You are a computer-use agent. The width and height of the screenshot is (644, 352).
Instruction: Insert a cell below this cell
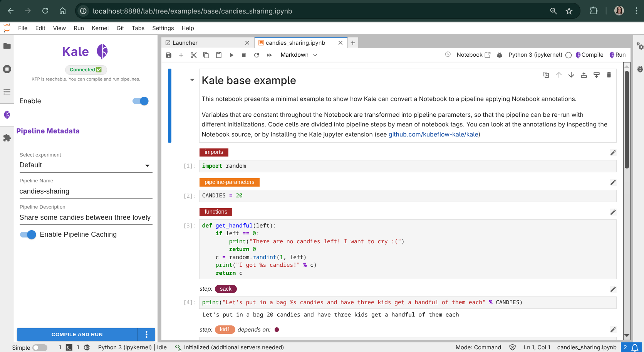[597, 75]
